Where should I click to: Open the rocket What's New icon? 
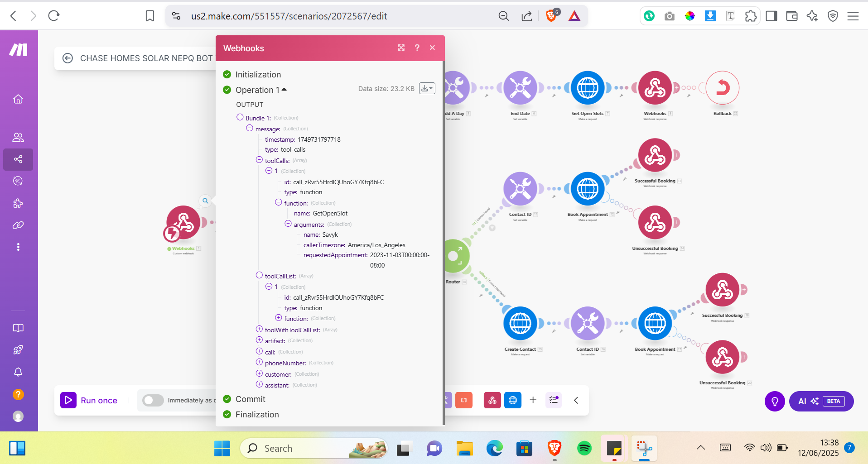18,350
